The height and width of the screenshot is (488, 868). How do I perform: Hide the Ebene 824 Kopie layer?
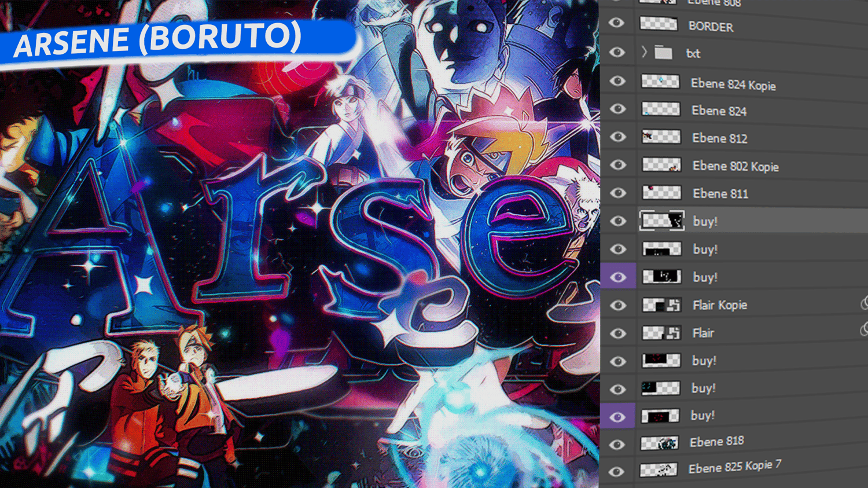pos(617,80)
